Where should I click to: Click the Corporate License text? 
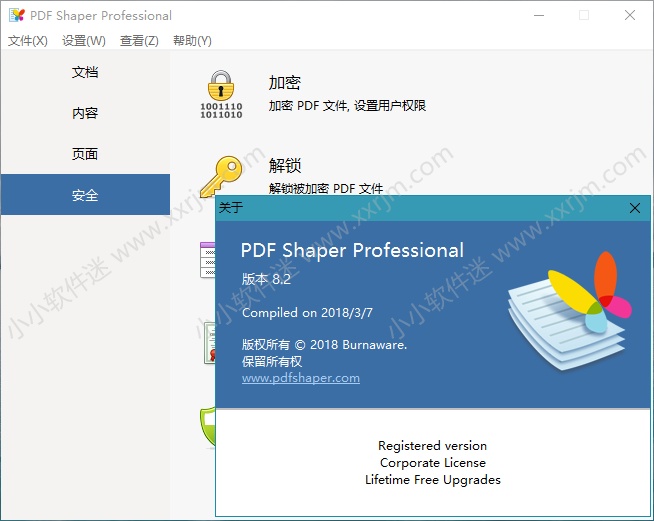(x=433, y=463)
